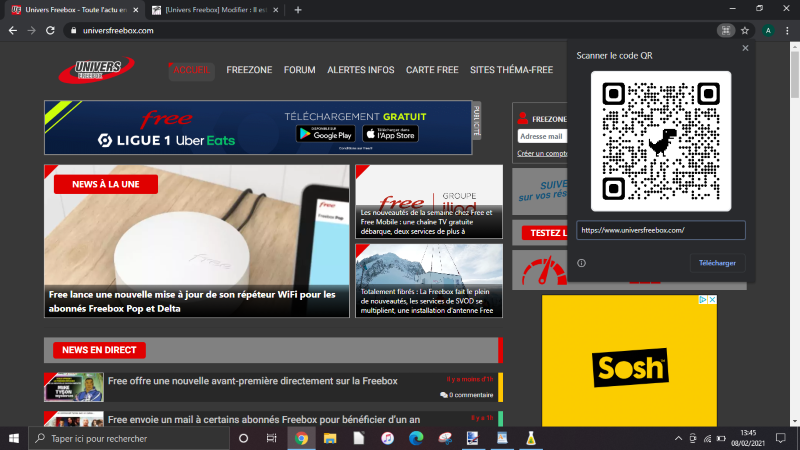This screenshot has width=800, height=450.
Task: Click the NEWS À LA UNE label
Action: [x=106, y=184]
